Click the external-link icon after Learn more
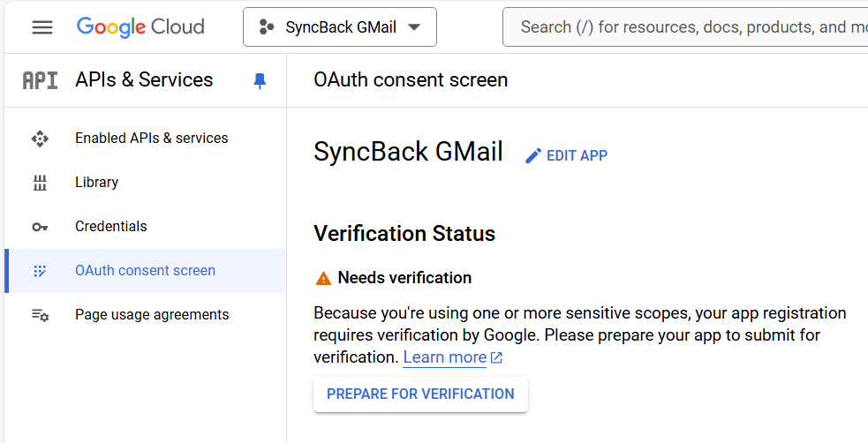 coord(496,357)
